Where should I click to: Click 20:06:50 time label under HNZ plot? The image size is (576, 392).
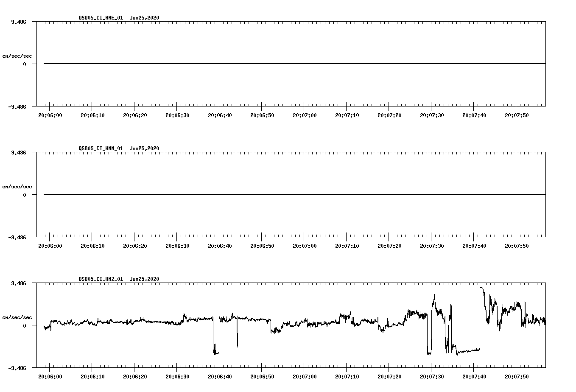(x=262, y=376)
